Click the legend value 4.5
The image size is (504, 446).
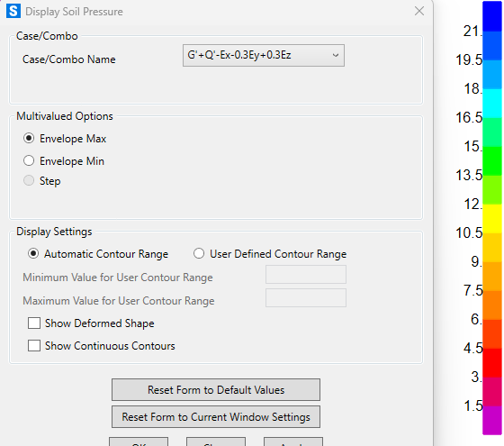point(472,348)
